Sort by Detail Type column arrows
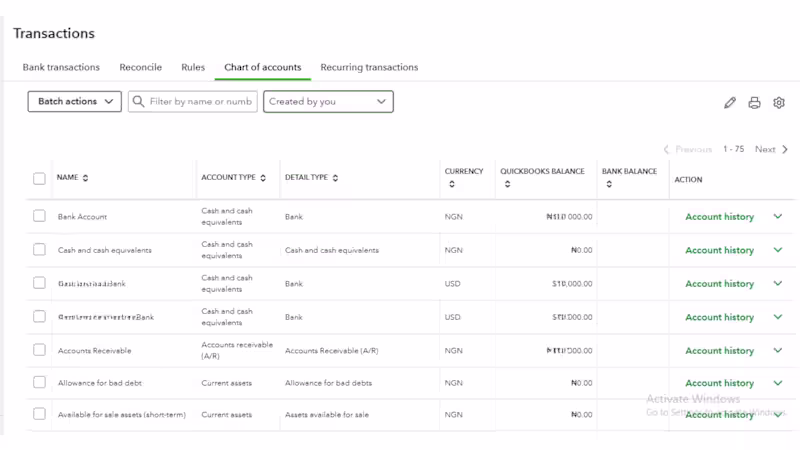This screenshot has width=800, height=450. point(335,178)
